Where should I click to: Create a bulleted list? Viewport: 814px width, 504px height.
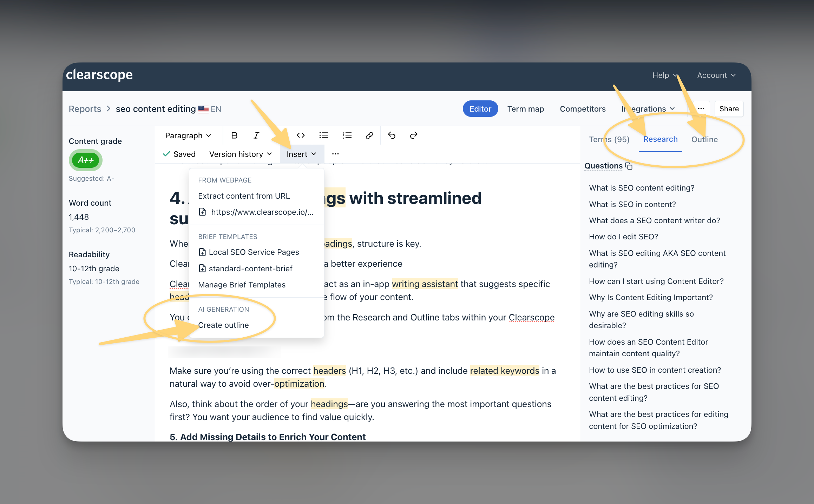(x=323, y=135)
